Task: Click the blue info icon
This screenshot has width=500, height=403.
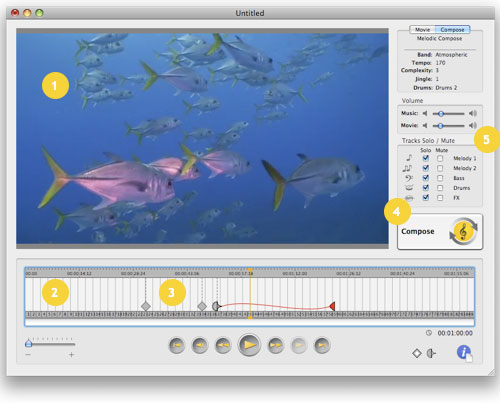Action: click(464, 352)
